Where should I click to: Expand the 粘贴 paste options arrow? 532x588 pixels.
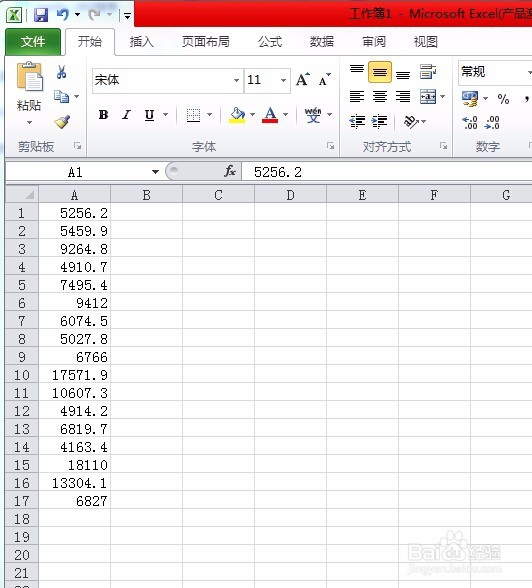[29, 123]
